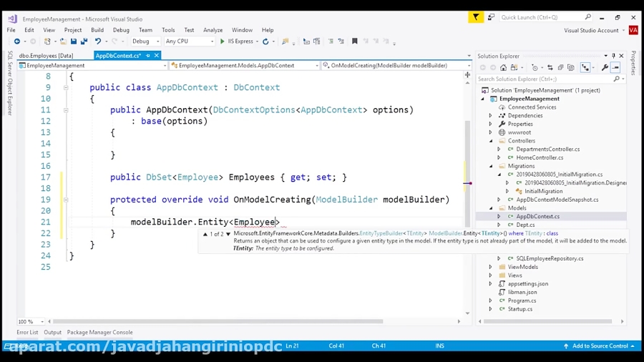Click the Collapse All icon in Solution Explorer
This screenshot has width=644, height=362.
click(560, 68)
